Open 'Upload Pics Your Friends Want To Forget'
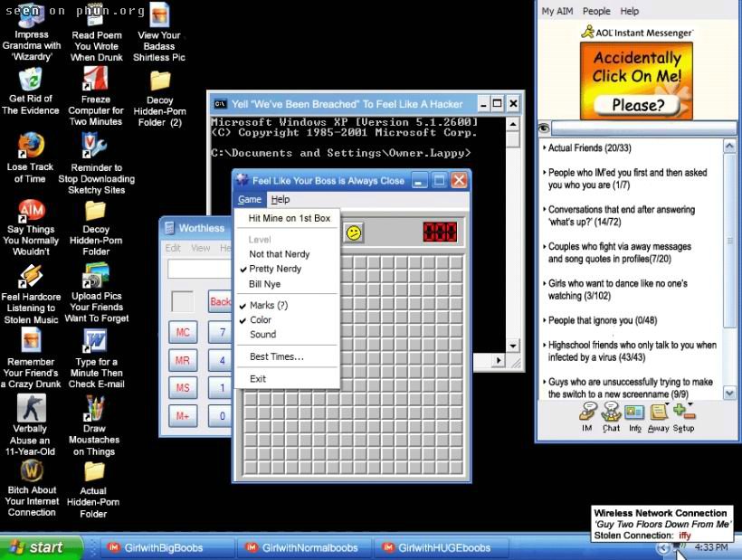 [97, 293]
